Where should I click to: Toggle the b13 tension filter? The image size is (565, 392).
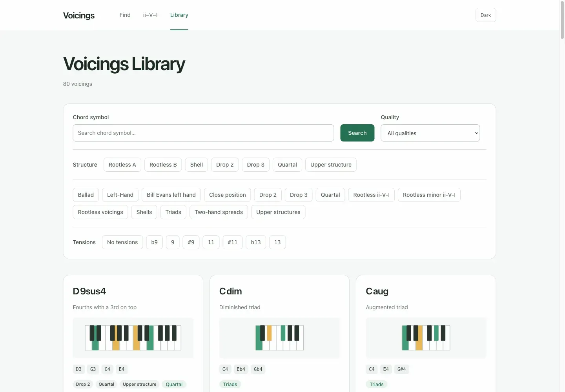tap(256, 242)
